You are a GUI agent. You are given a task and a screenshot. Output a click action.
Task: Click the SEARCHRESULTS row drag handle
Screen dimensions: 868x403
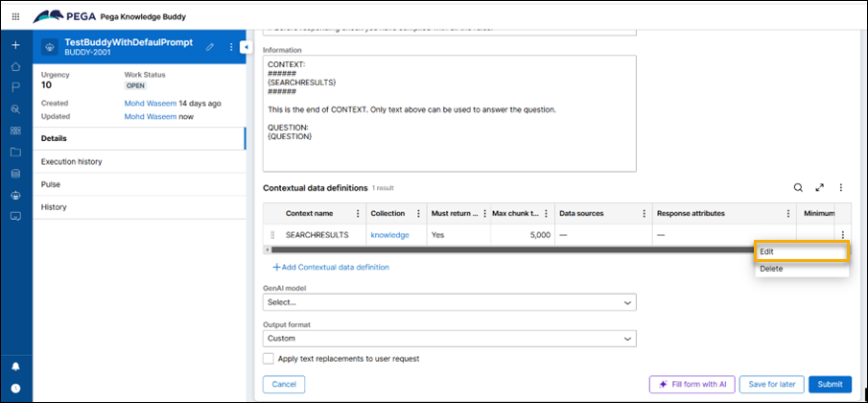272,235
